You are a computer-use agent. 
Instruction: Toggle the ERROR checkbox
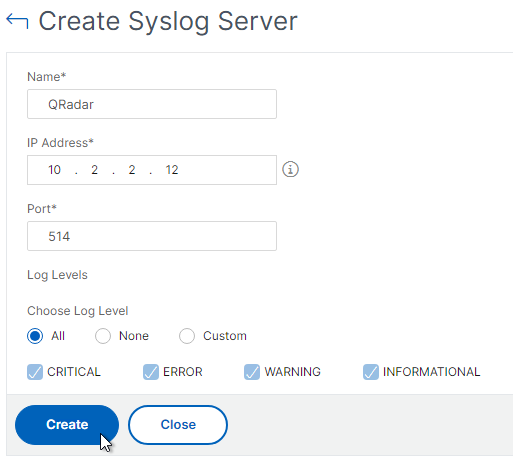tap(151, 372)
